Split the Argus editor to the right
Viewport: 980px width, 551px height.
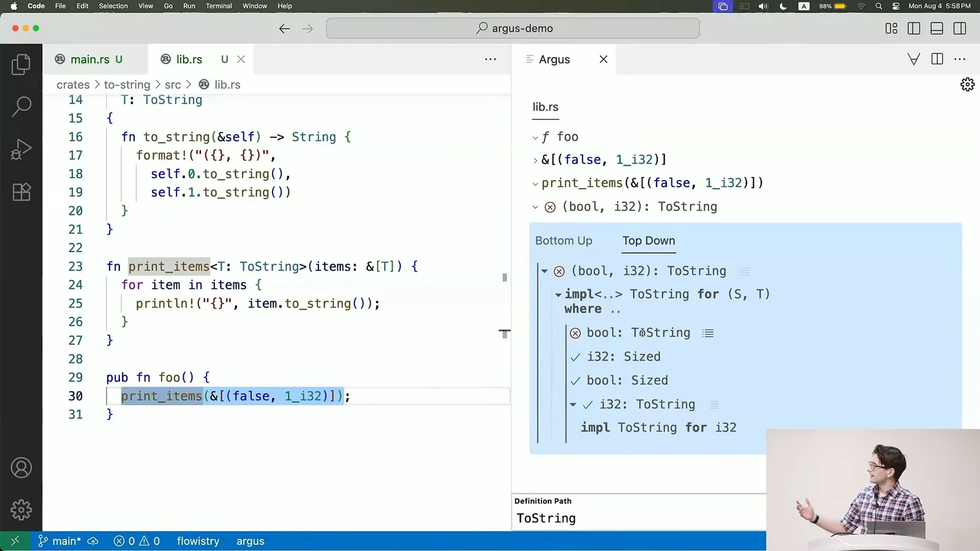pos(937,59)
